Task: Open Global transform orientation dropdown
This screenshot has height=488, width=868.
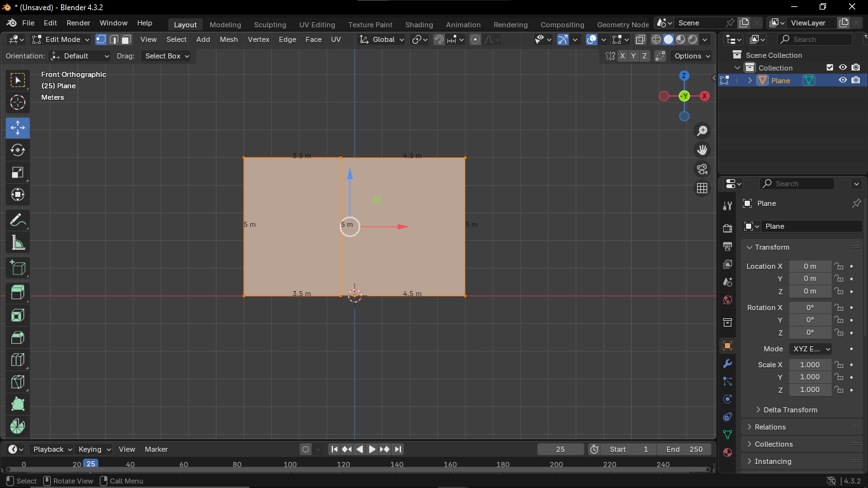Action: coord(381,39)
